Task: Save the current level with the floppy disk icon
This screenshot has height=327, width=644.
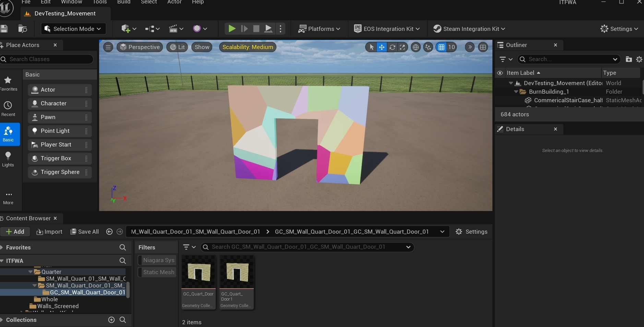Action: point(4,29)
